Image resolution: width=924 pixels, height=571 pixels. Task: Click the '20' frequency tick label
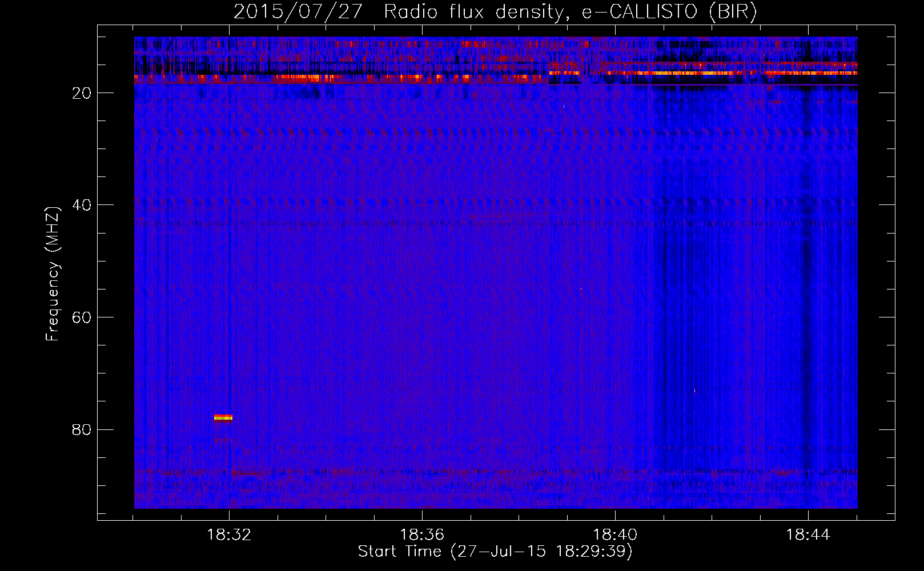[82, 93]
